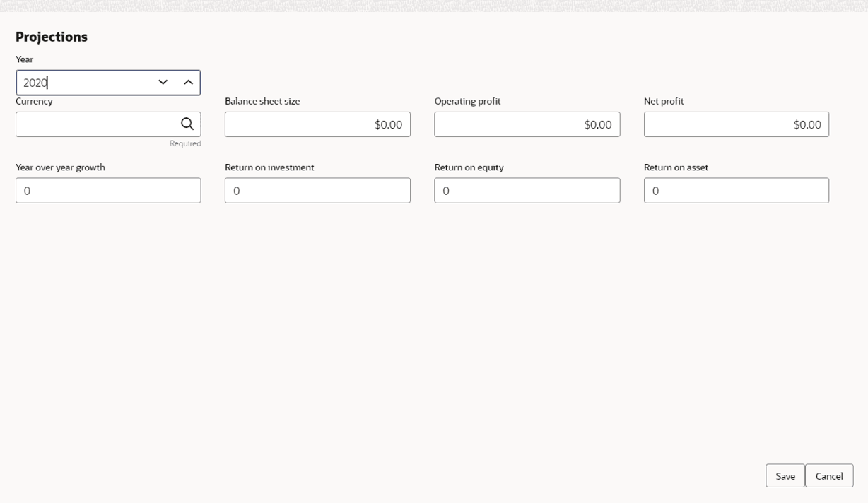Screen dimensions: 868x503
Task: Click the Operating profit label
Action: pyautogui.click(x=467, y=101)
